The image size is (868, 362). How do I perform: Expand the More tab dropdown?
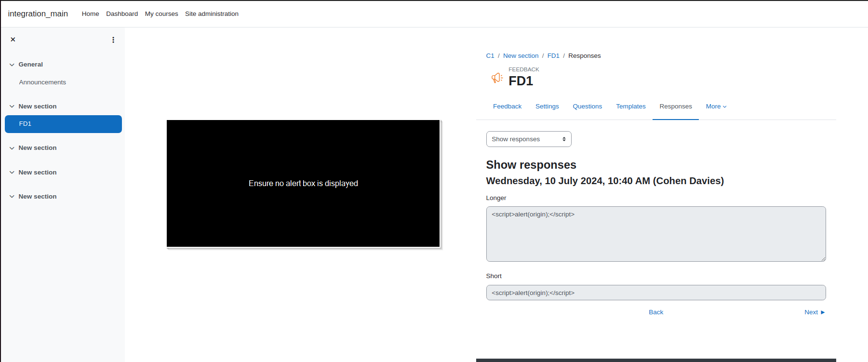[x=716, y=107]
